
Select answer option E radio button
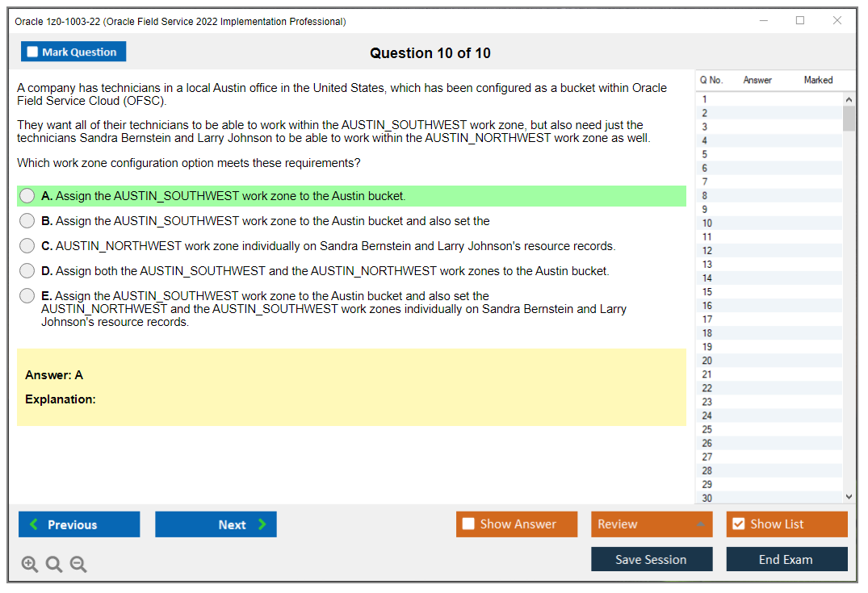(27, 295)
